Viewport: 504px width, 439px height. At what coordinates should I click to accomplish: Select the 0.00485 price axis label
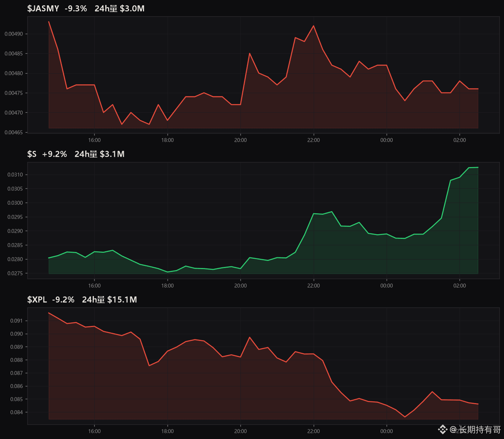(x=14, y=54)
